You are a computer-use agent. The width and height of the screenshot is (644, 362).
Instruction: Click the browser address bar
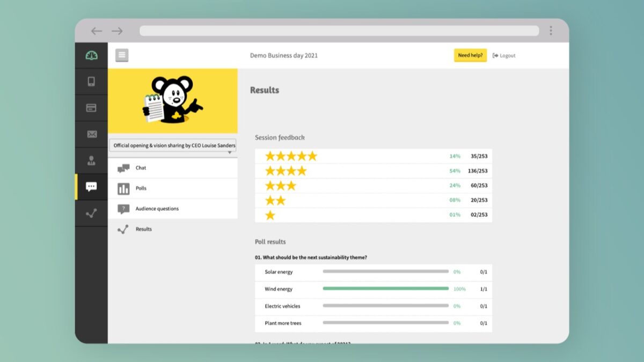pos(339,31)
